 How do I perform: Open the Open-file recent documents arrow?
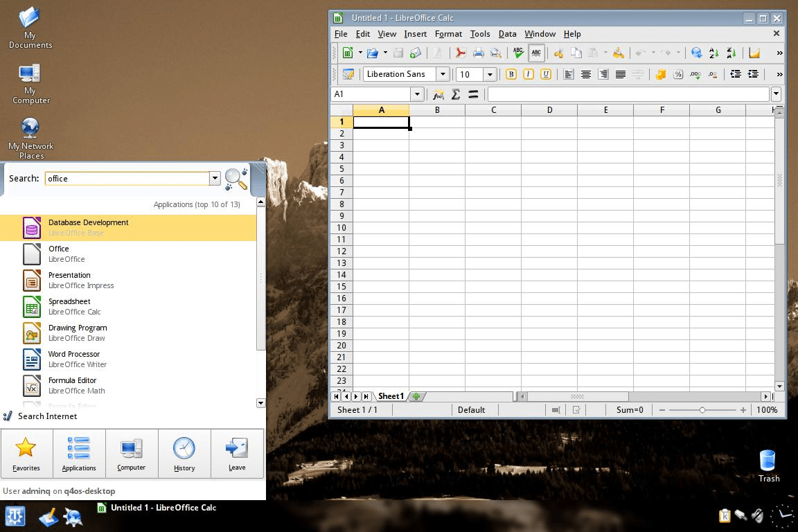click(385, 53)
